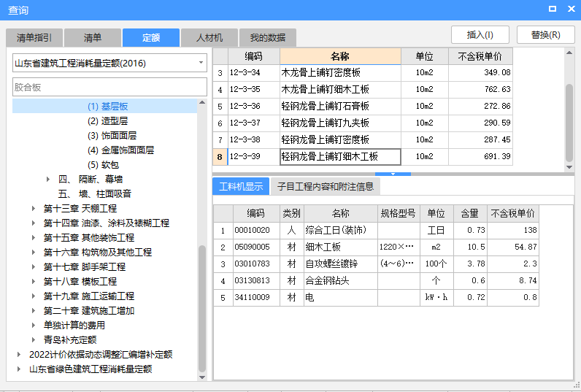Click the 54.87 unit price cell
This screenshot has width=581, height=392.
(x=513, y=247)
